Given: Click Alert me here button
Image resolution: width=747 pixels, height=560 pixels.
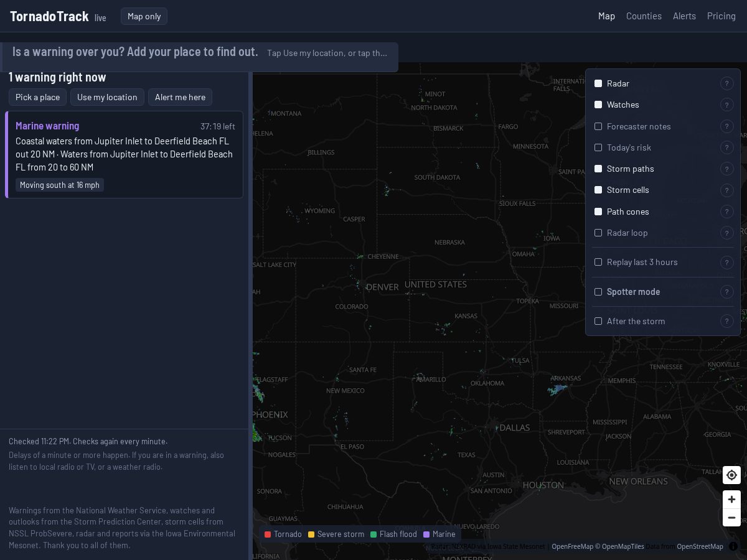Looking at the screenshot, I should (180, 97).
